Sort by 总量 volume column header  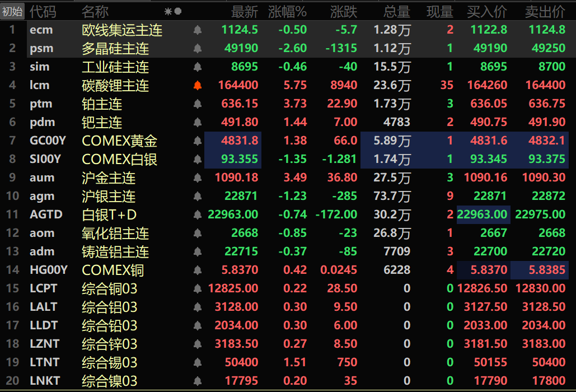pyautogui.click(x=397, y=11)
